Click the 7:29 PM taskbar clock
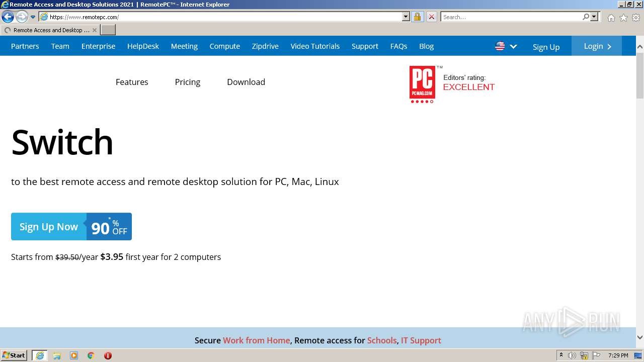Viewport: 644px width, 362px height. (x=618, y=355)
